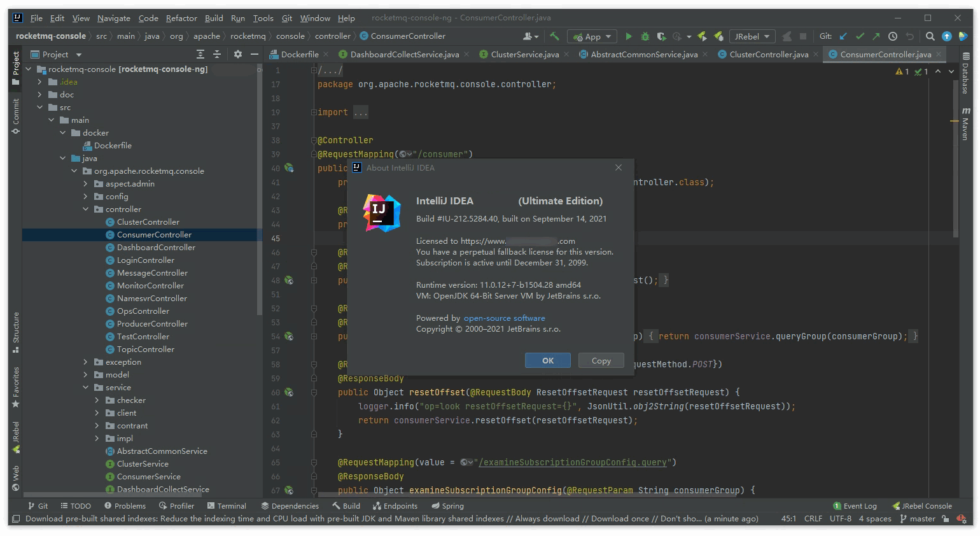Hide the Project tool window with the minus icon
Screen dimensions: 980x536
coord(255,54)
